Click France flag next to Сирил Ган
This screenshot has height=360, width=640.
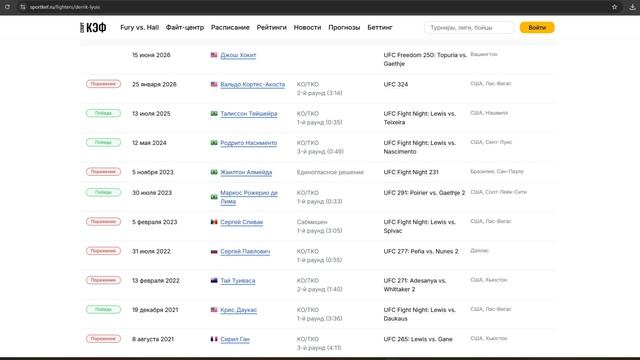[214, 339]
